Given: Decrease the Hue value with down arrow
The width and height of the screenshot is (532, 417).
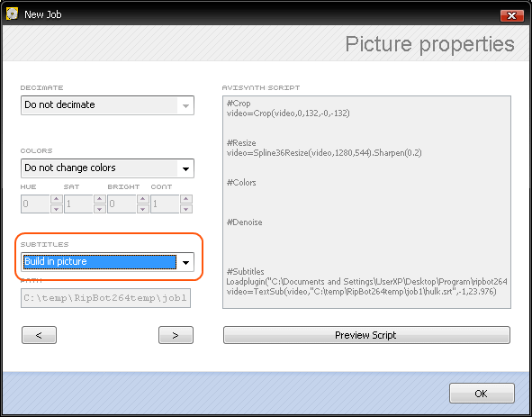Looking at the screenshot, I should [57, 209].
